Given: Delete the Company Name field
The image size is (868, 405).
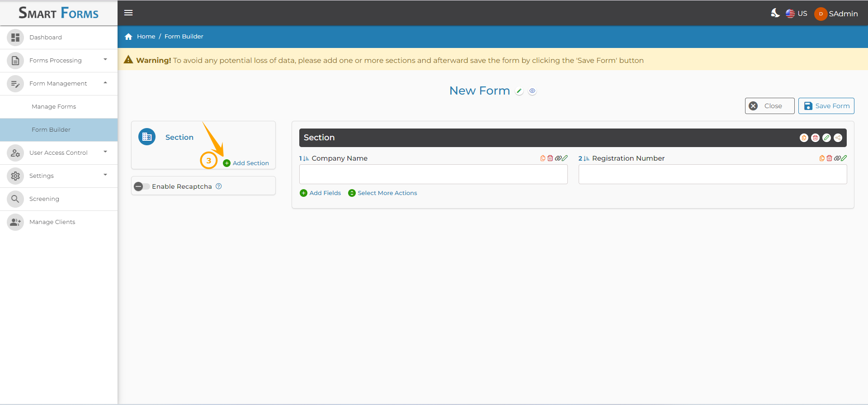Looking at the screenshot, I should (x=550, y=158).
